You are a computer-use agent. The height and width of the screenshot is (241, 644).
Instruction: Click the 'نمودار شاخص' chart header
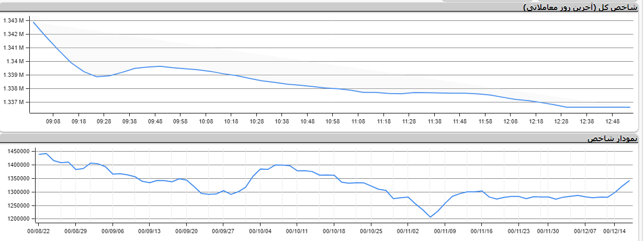click(x=613, y=139)
